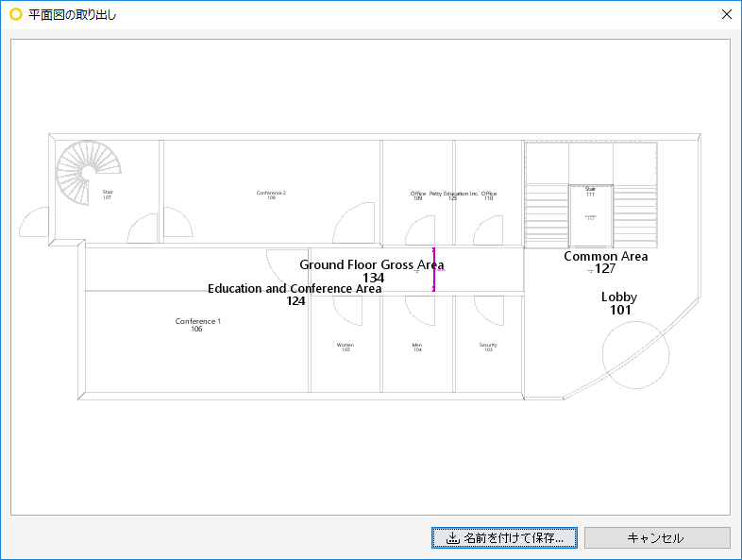Click Education and Conference Area 124 label

click(295, 295)
